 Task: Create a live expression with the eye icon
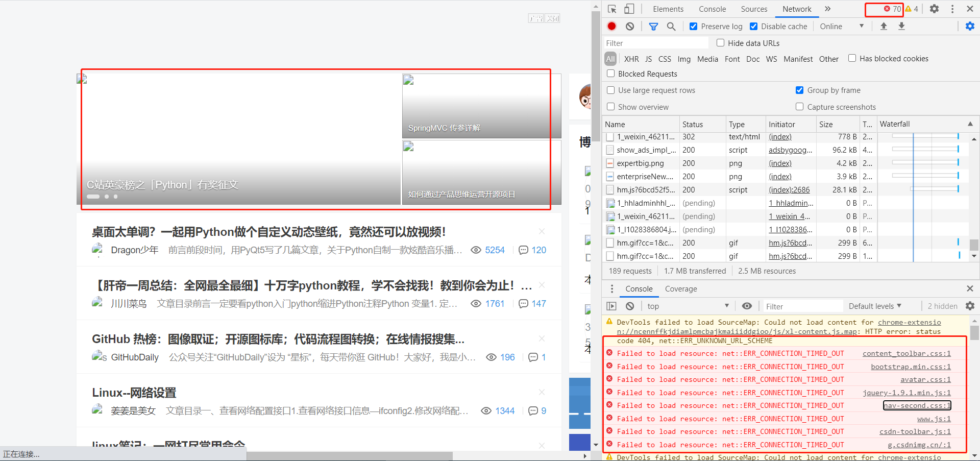[747, 306]
